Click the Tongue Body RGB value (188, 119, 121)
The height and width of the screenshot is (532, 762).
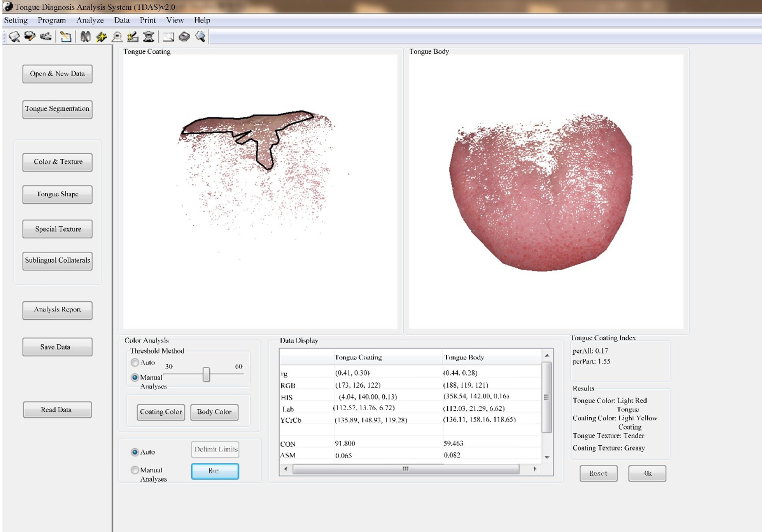point(466,385)
